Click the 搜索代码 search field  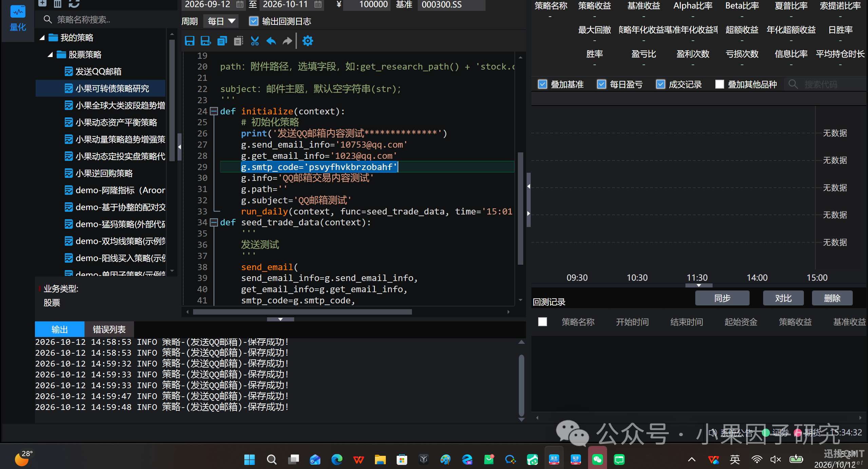point(825,84)
